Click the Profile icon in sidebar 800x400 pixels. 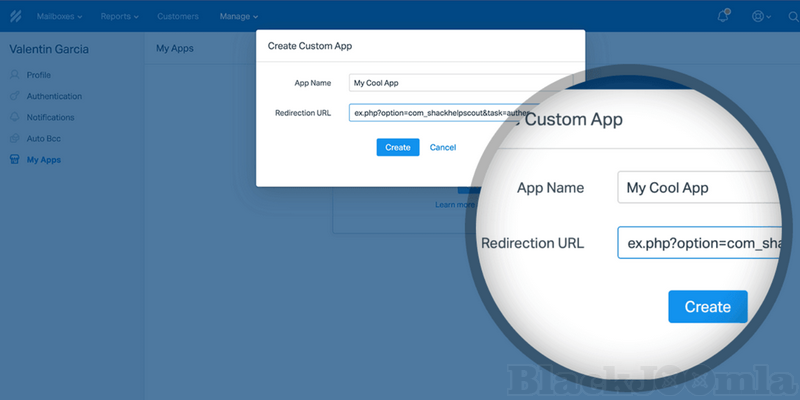(14, 75)
